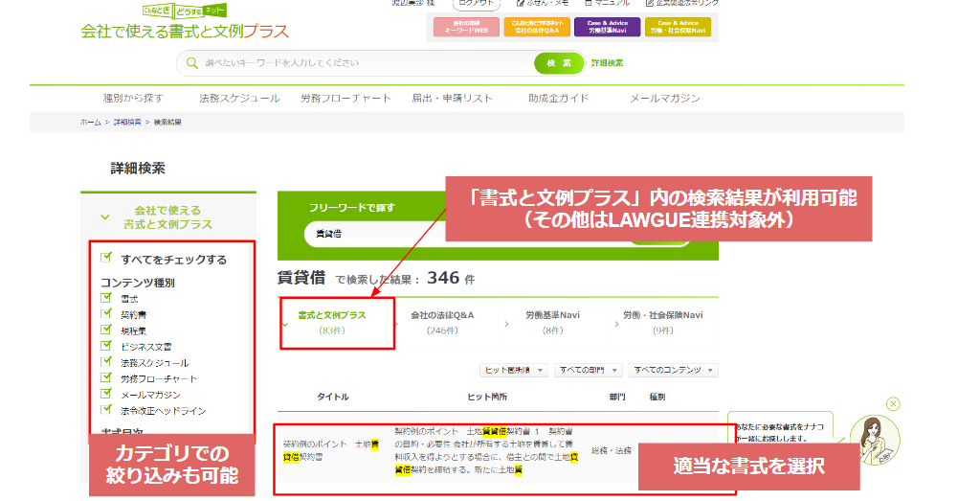This screenshot has height=501, width=980.
Task: Open the 会社の法律キーワードWEB pink banner
Action: (x=467, y=27)
